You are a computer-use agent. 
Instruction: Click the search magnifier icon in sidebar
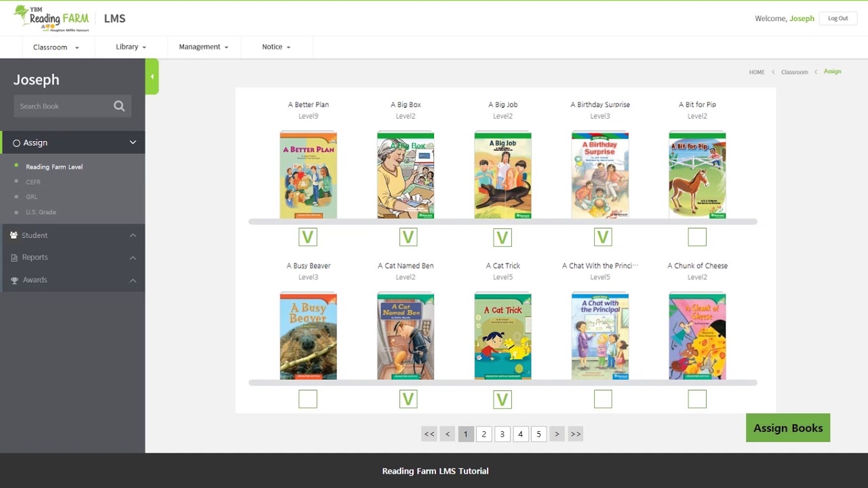(x=119, y=106)
